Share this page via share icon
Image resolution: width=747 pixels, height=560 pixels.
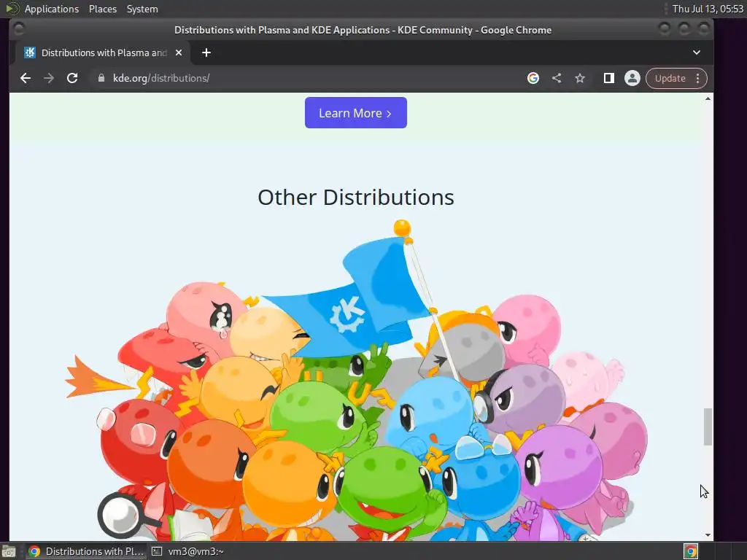point(557,78)
